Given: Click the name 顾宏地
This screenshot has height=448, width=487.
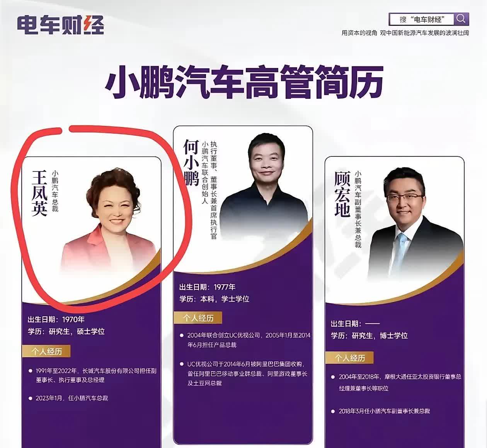Looking at the screenshot, I should coord(342,194).
